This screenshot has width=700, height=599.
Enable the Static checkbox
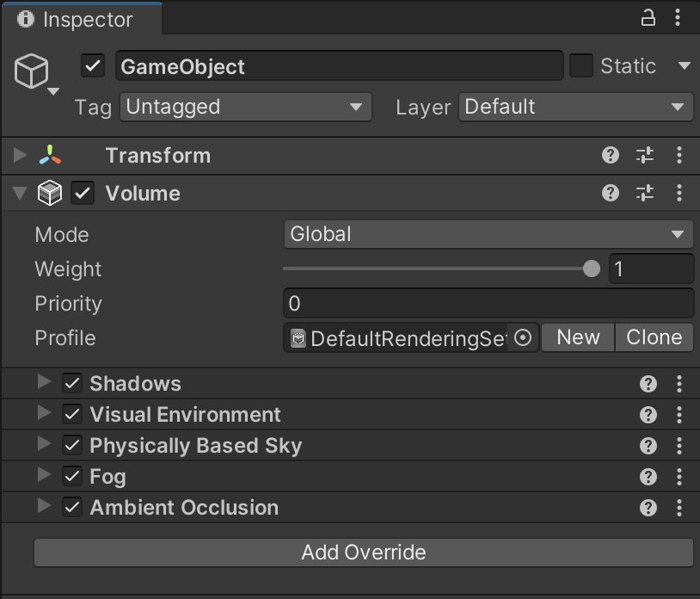pyautogui.click(x=581, y=66)
